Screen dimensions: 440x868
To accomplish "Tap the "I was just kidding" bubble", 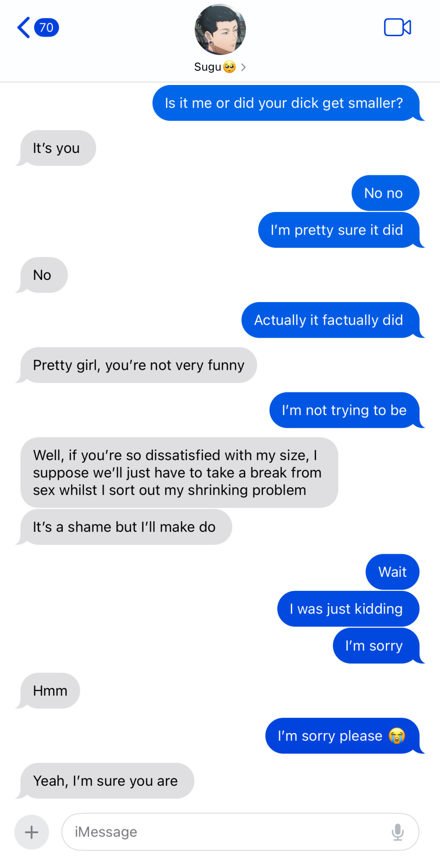I will tap(348, 609).
